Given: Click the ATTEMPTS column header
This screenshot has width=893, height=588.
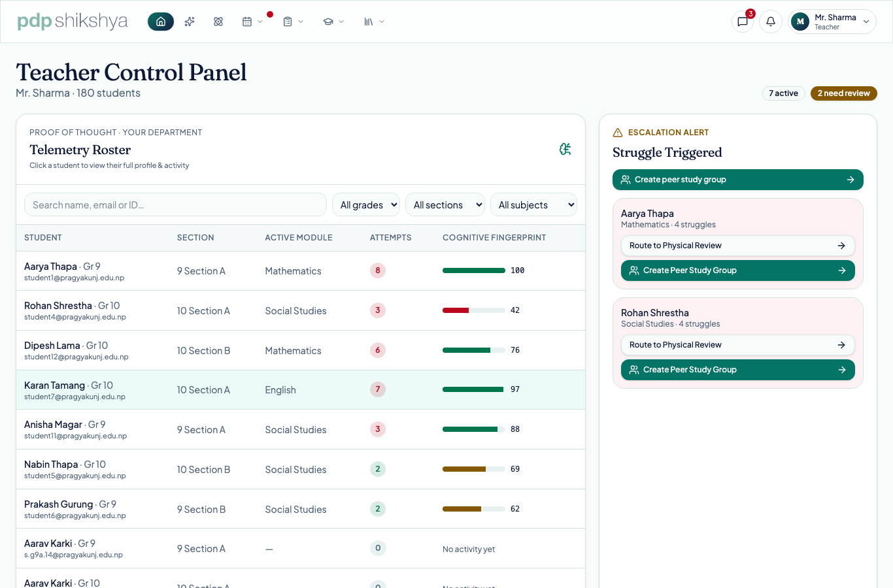Looking at the screenshot, I should [391, 238].
